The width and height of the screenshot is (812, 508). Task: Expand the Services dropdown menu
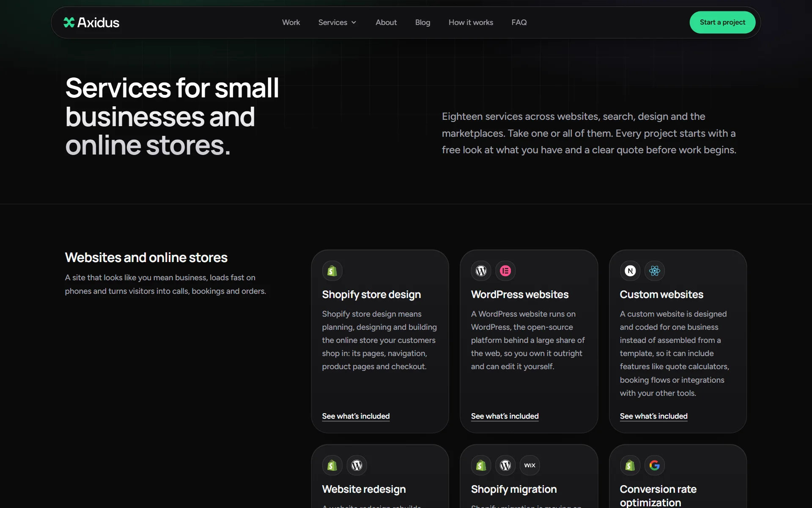point(337,22)
